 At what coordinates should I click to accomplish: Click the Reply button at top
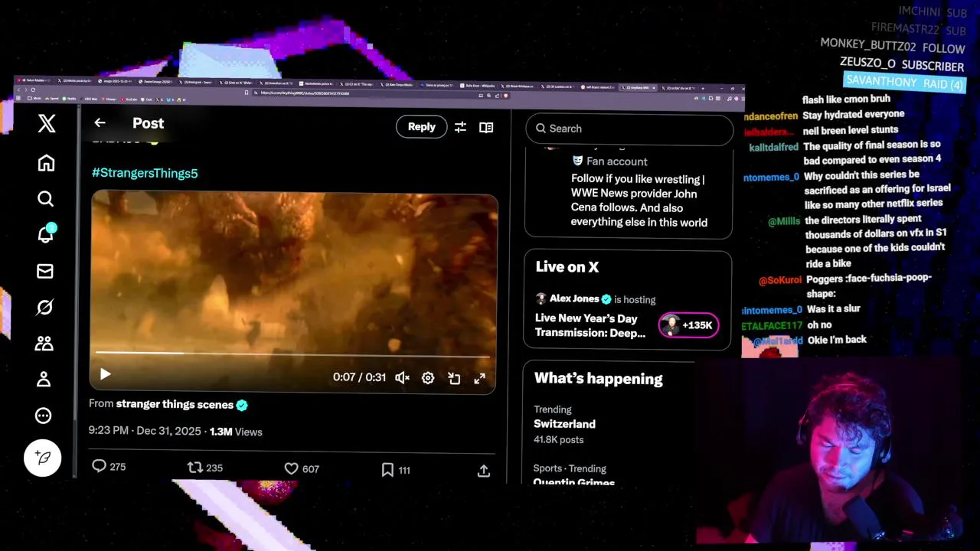[x=421, y=127]
